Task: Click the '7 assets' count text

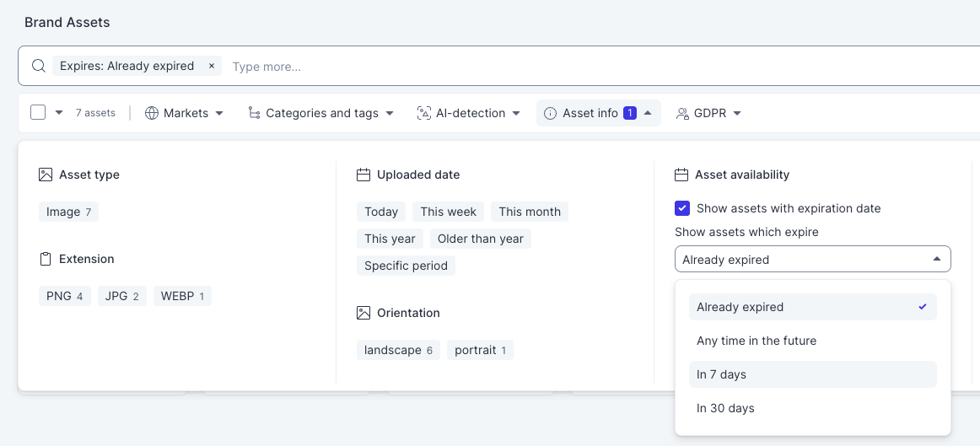Action: pos(95,113)
